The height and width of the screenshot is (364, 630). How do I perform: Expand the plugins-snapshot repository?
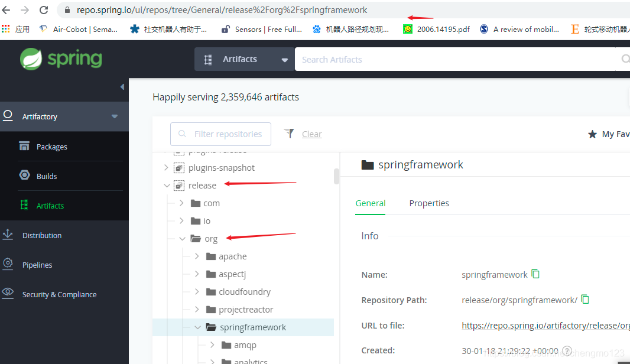(166, 168)
